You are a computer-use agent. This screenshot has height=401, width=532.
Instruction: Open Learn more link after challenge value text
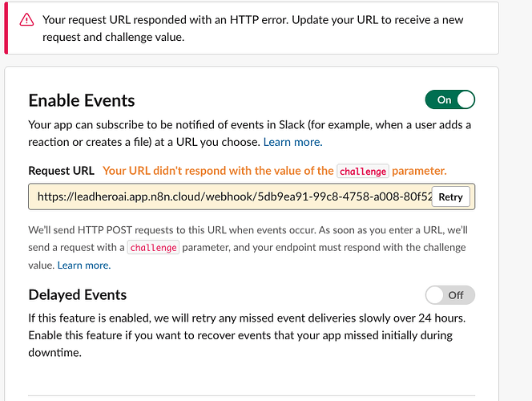pos(83,265)
